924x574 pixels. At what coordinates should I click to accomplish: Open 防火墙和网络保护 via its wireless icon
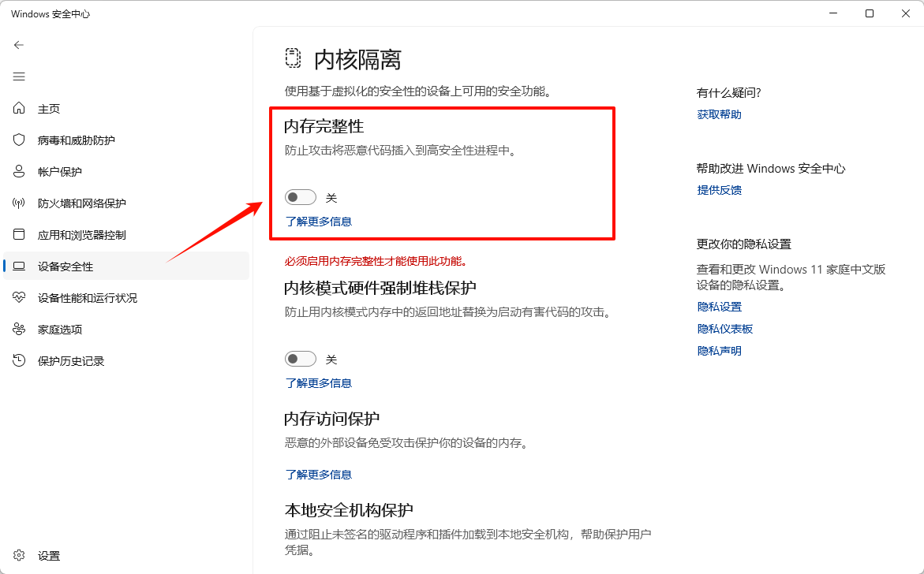pos(17,203)
